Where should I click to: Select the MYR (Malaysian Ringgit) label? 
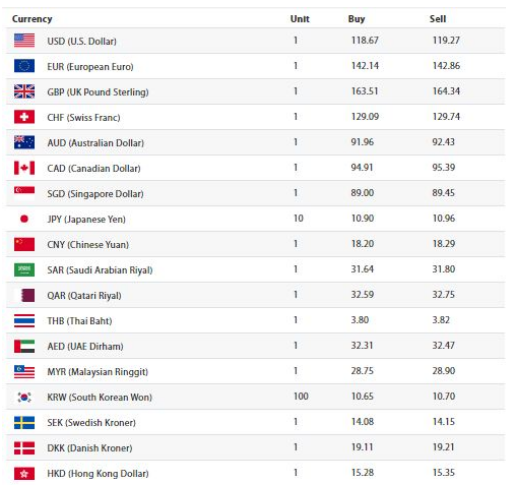coord(98,372)
